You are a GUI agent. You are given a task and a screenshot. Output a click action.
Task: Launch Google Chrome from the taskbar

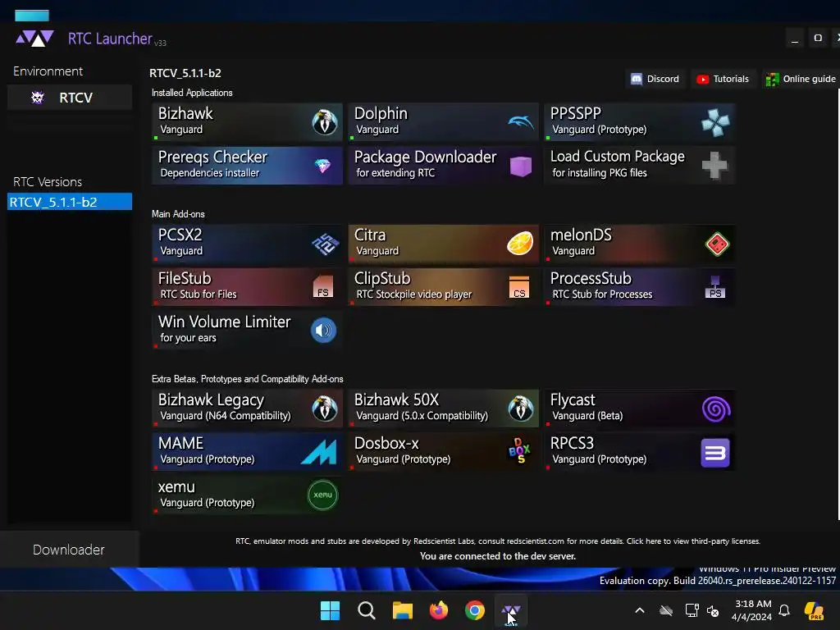[x=475, y=610]
